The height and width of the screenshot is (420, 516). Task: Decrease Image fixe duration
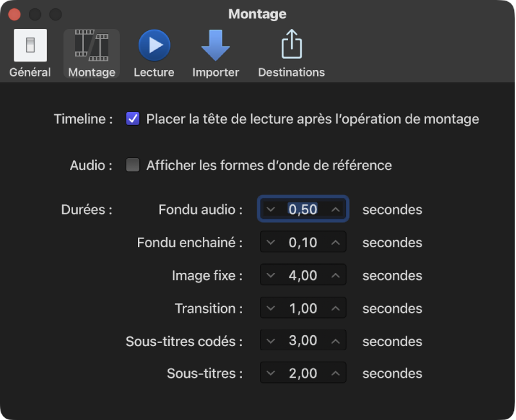click(270, 276)
